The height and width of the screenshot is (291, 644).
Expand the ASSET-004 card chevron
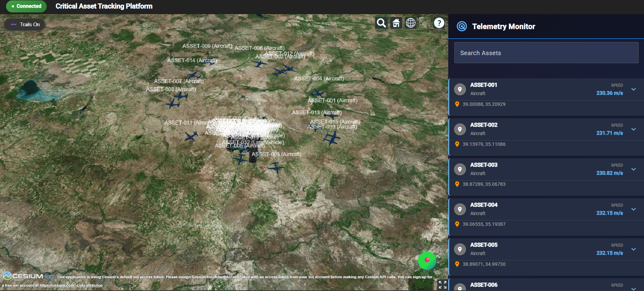point(634,209)
